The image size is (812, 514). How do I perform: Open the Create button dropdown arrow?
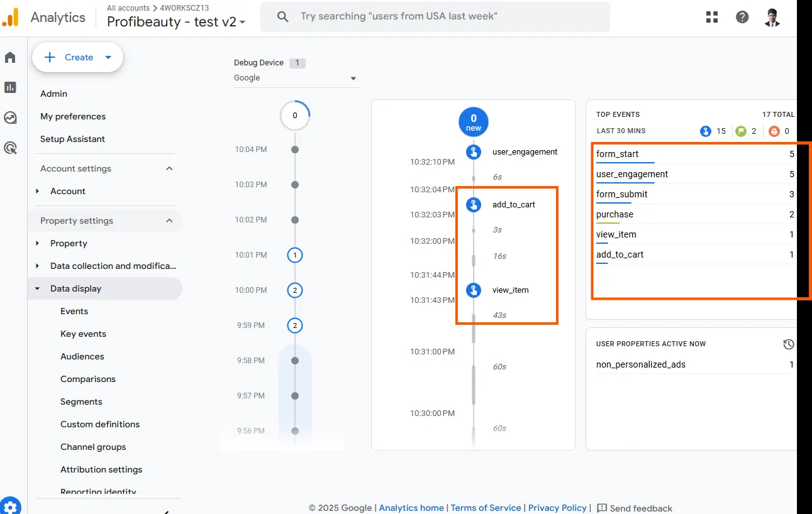coord(108,57)
